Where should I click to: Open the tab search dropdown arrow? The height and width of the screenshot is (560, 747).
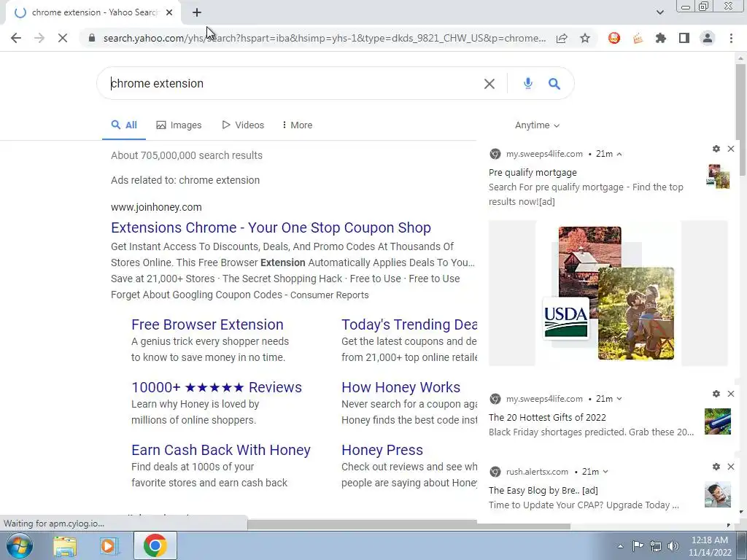659,12
